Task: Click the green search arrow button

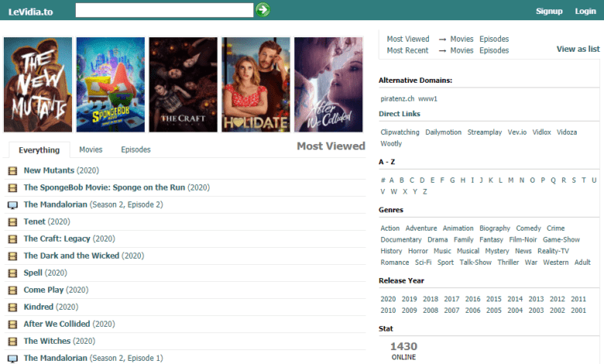Action: click(x=263, y=10)
